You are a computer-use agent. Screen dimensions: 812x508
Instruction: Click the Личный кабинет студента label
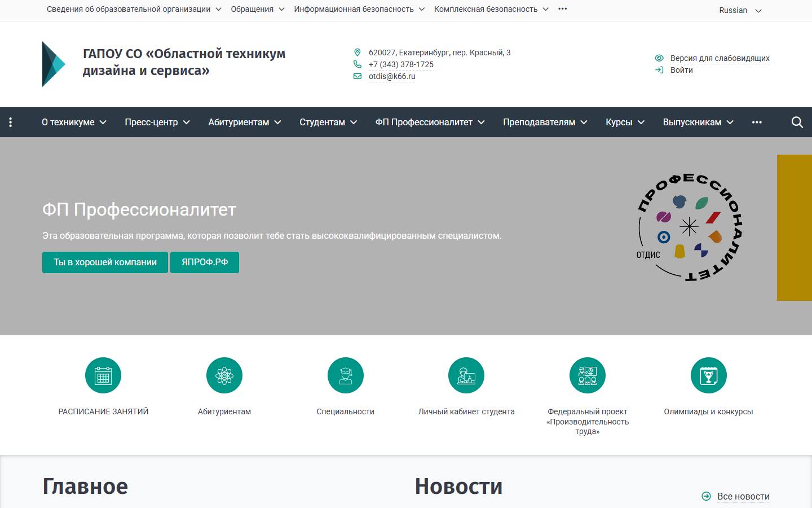click(466, 411)
